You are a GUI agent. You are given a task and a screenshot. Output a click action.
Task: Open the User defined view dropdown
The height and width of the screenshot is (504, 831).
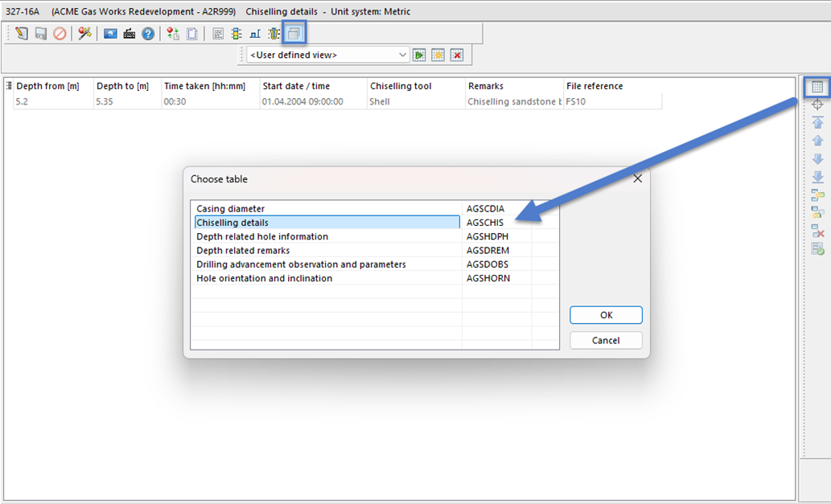(x=403, y=55)
